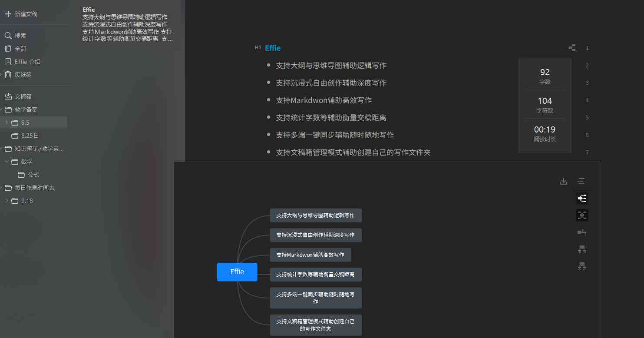Expand the 废纸篓 arrow
The height and width of the screenshot is (338, 644).
click(x=1, y=75)
